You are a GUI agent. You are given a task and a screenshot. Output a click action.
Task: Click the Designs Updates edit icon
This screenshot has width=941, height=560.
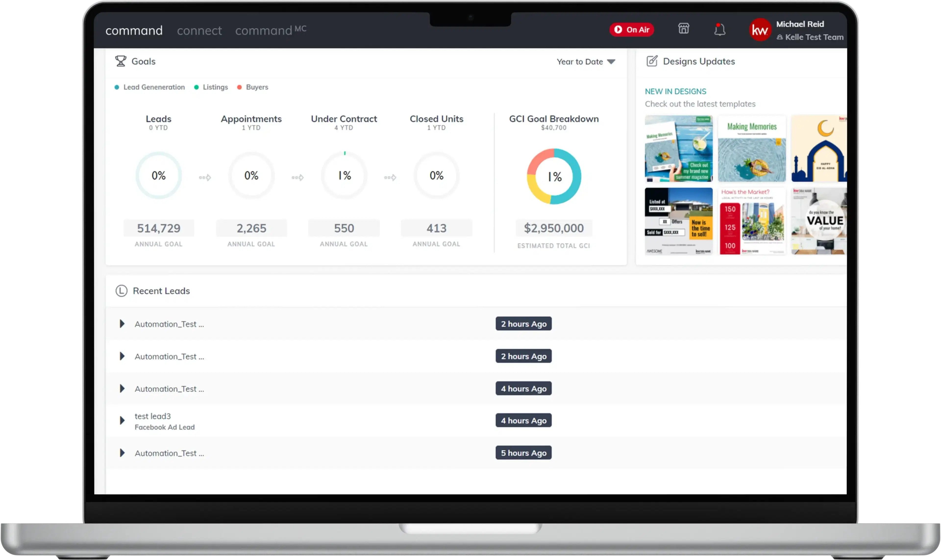pyautogui.click(x=652, y=61)
